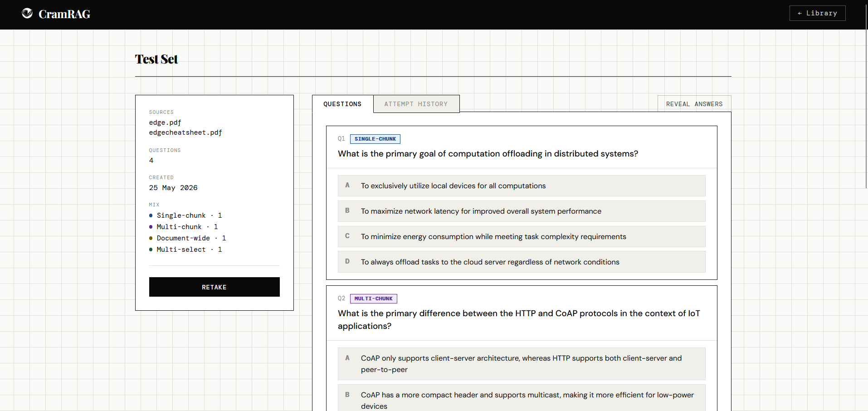Screen dimensions: 868x411
Task: Reveal the answers
Action: click(694, 104)
